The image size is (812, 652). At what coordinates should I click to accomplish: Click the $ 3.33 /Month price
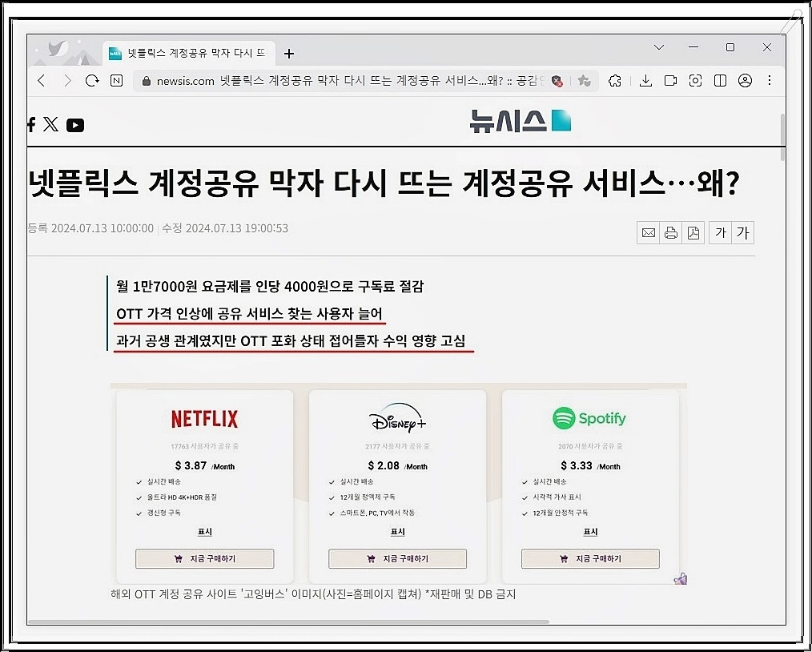click(x=590, y=465)
